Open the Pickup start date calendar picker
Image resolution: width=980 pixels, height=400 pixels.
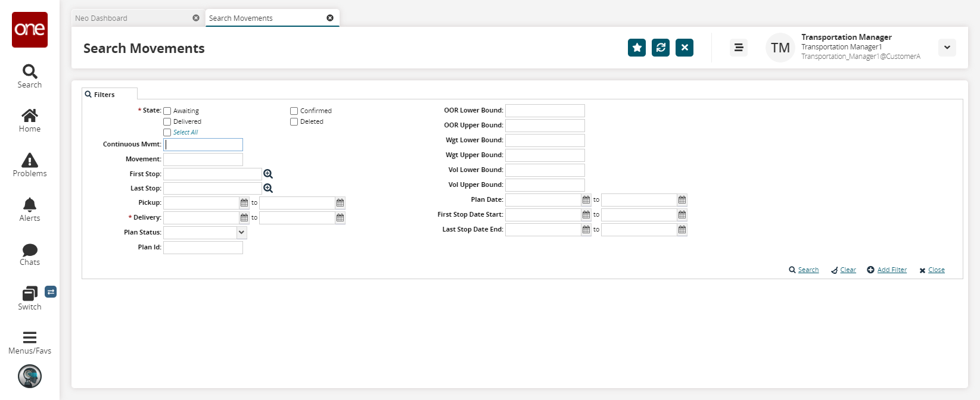(x=244, y=203)
